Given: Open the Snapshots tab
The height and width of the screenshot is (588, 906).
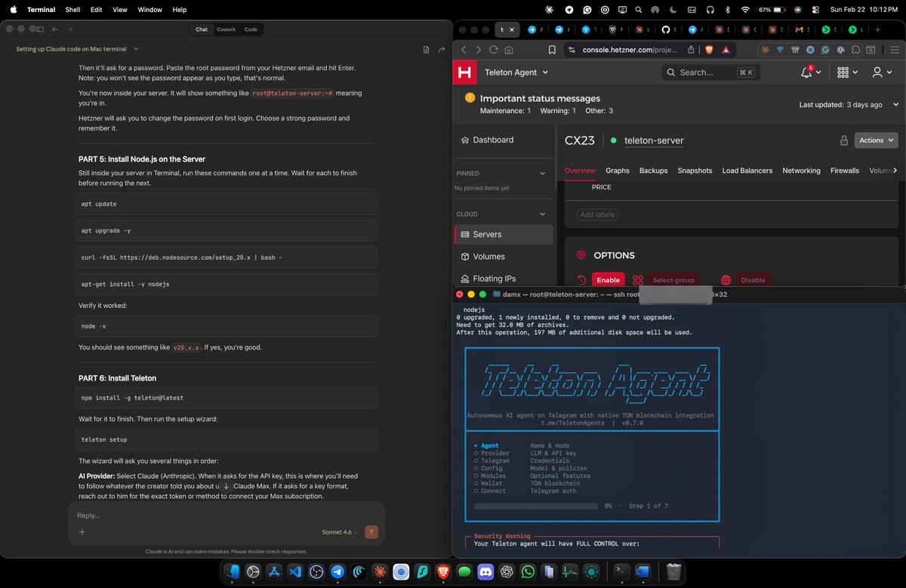Looking at the screenshot, I should 695,171.
